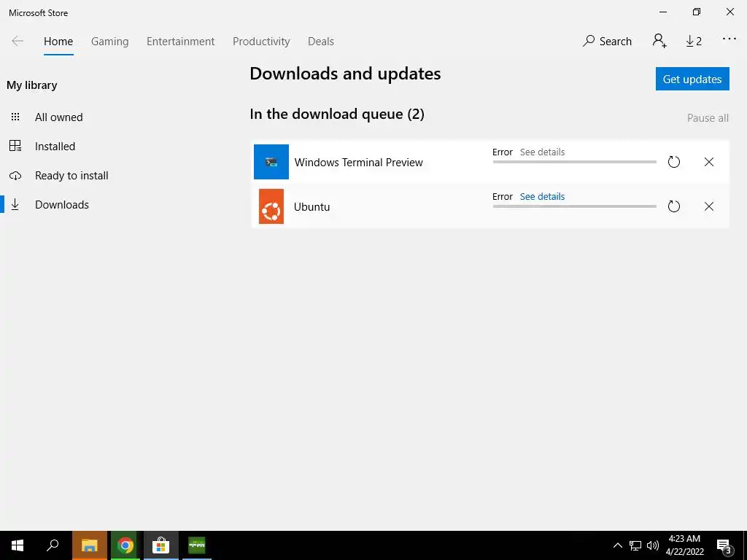747x560 pixels.
Task: Cancel the Windows Terminal Preview download
Action: tap(709, 162)
